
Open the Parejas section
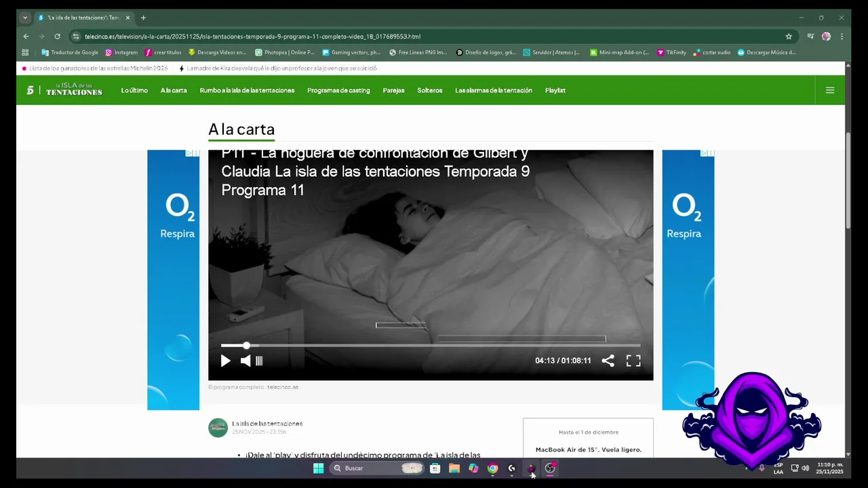point(393,90)
